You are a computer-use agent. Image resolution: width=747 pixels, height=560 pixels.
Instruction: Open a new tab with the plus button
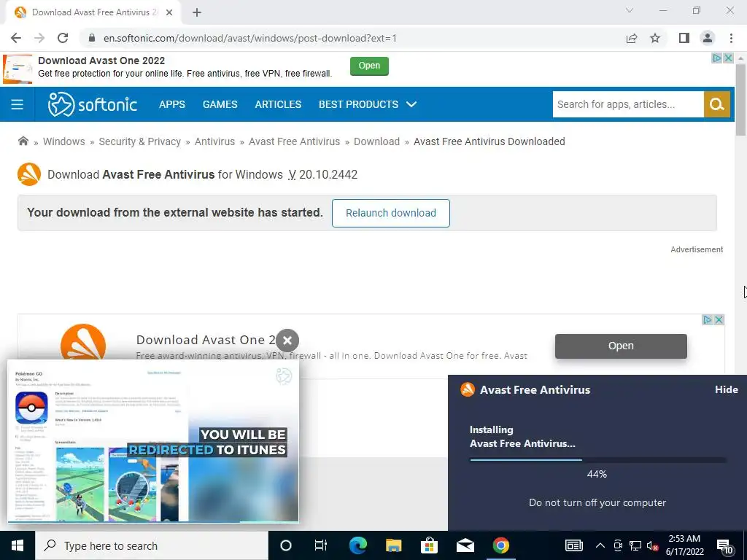coord(197,12)
